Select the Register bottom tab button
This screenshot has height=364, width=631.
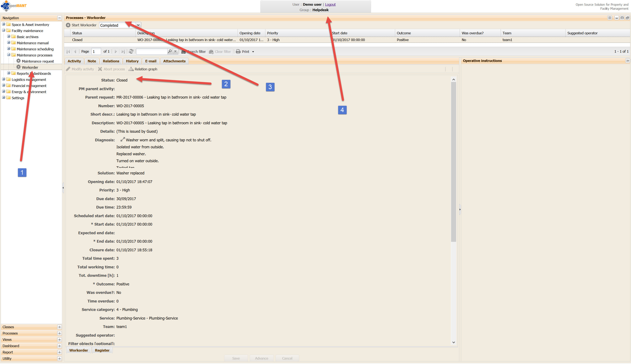(x=102, y=351)
